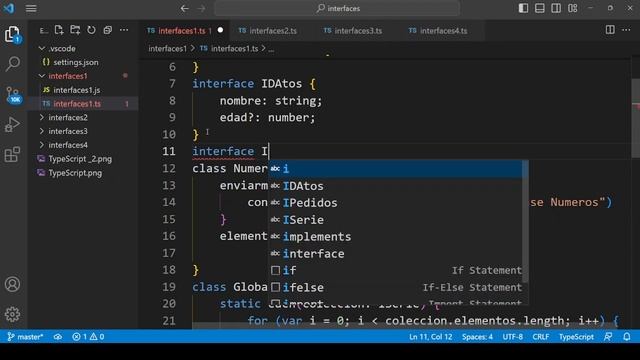Select the ifelse If-Else Statement snippet
640x360 pixels.
pos(395,287)
